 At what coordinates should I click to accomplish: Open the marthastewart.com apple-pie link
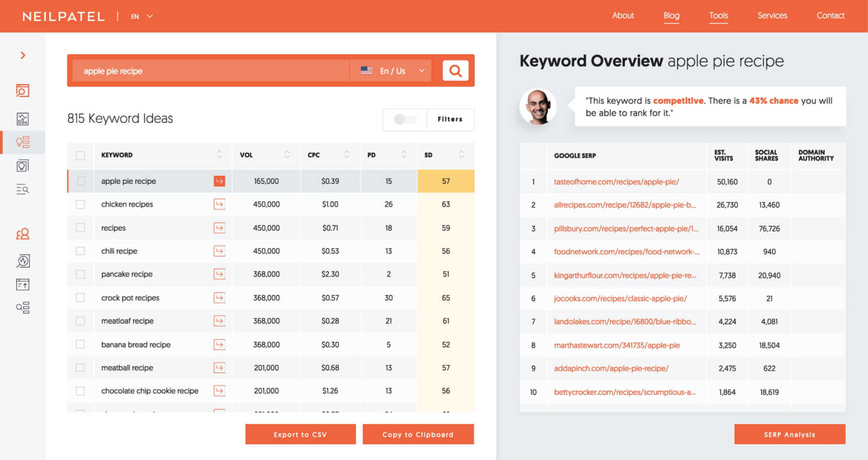click(x=617, y=346)
